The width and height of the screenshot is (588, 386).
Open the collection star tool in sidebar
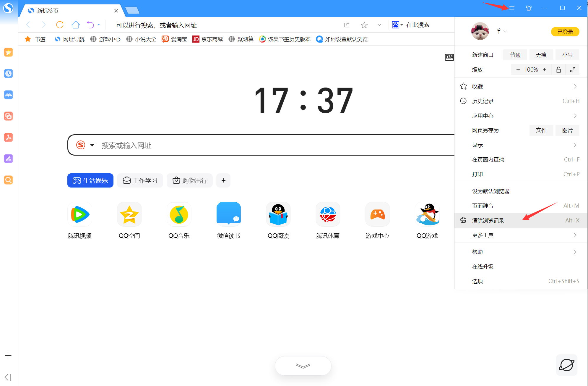(x=8, y=52)
